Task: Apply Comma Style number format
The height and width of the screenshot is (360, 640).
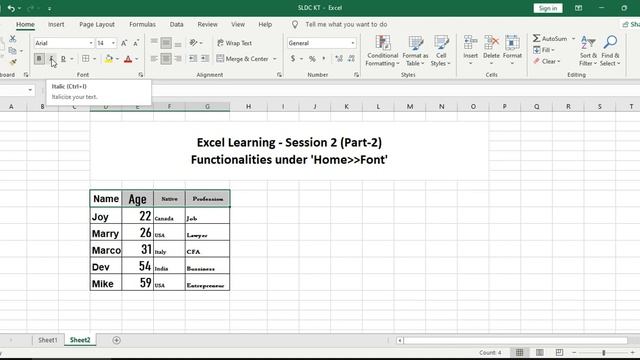Action: click(324, 59)
